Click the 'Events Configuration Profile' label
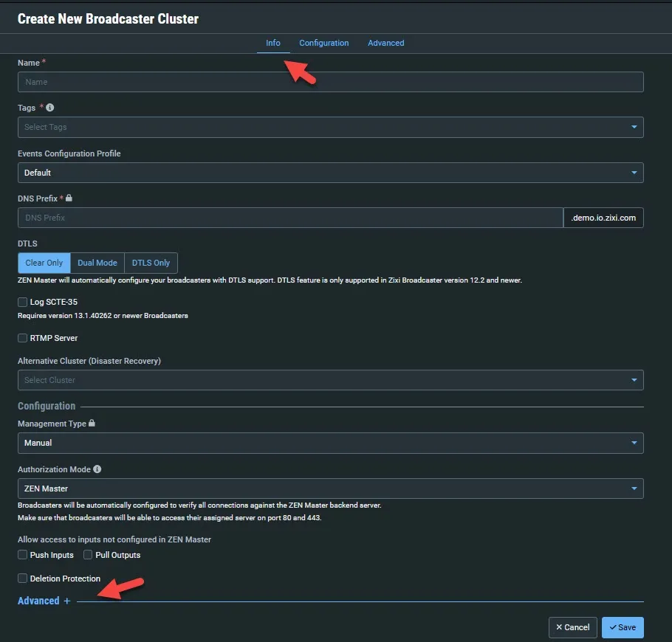This screenshot has width=672, height=642. click(69, 153)
